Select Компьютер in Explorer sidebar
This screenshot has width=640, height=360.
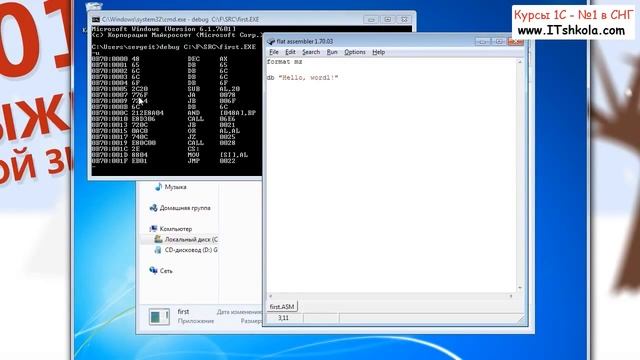pyautogui.click(x=176, y=229)
